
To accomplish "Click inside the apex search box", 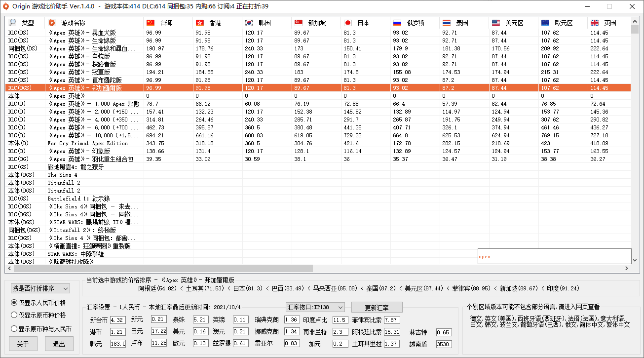I will coord(554,256).
